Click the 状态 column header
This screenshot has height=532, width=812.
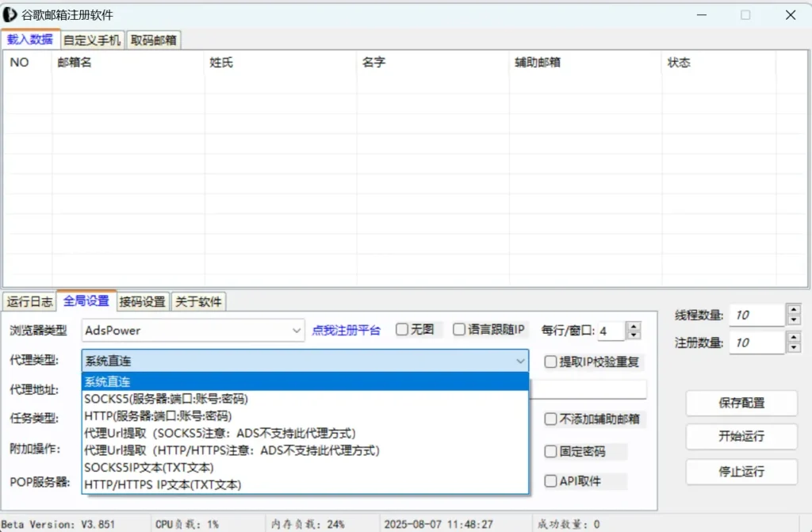tap(718, 62)
